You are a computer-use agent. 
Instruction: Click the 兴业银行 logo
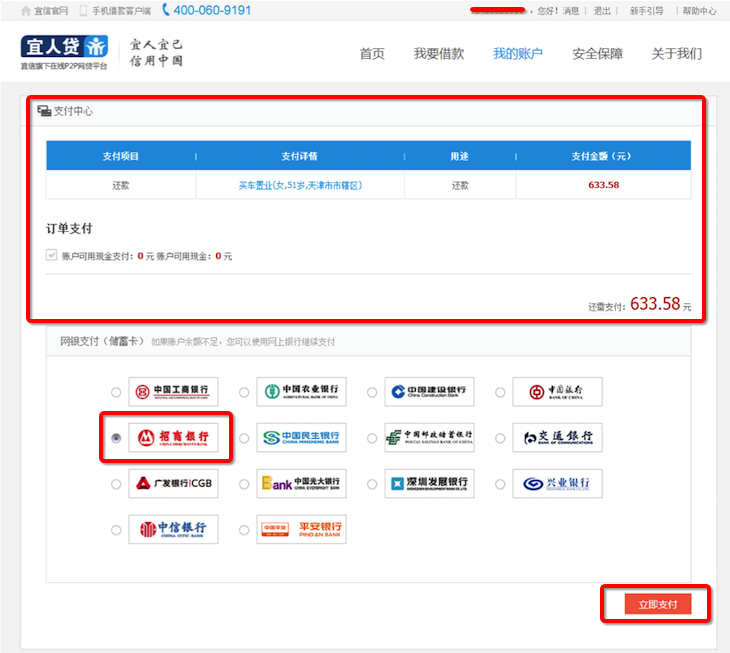pos(557,484)
